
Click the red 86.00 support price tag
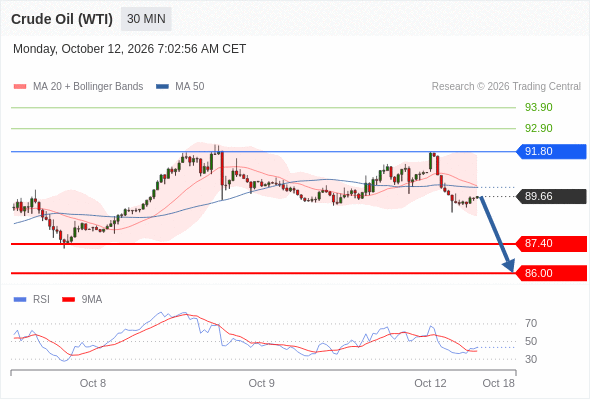coord(551,273)
